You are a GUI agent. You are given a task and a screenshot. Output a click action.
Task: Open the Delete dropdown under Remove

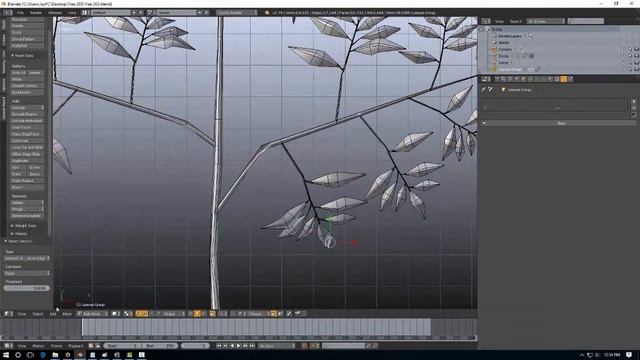click(27, 202)
